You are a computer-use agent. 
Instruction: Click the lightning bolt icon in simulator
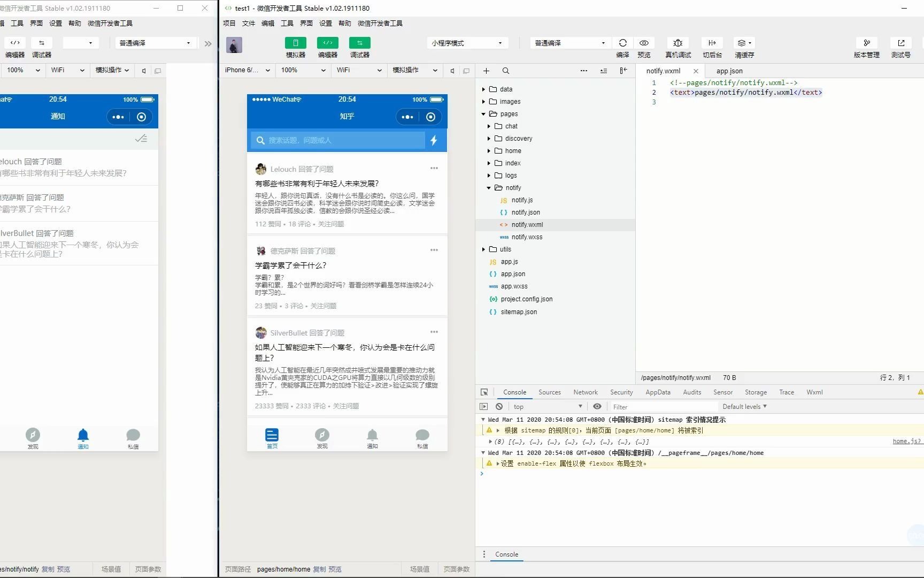[x=434, y=140]
